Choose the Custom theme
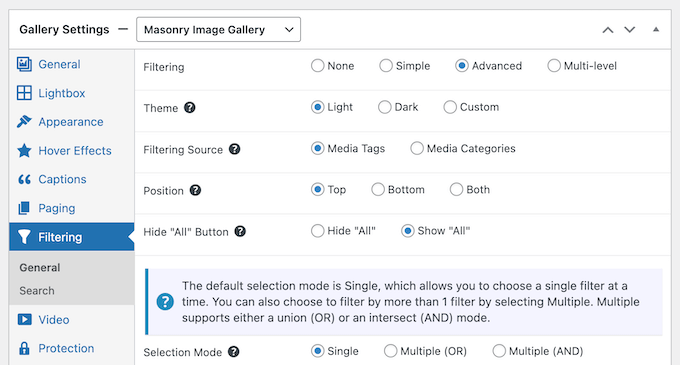 (x=450, y=107)
